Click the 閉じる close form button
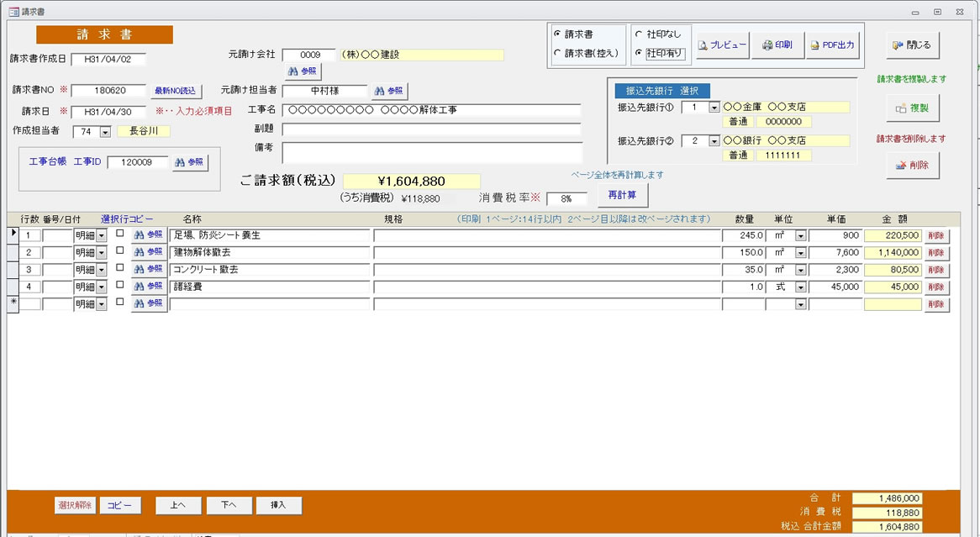980x537 pixels. (x=912, y=45)
